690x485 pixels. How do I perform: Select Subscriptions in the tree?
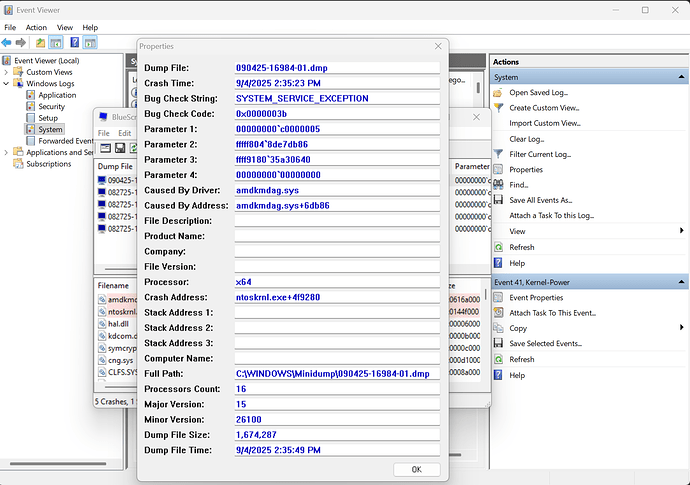(48, 164)
